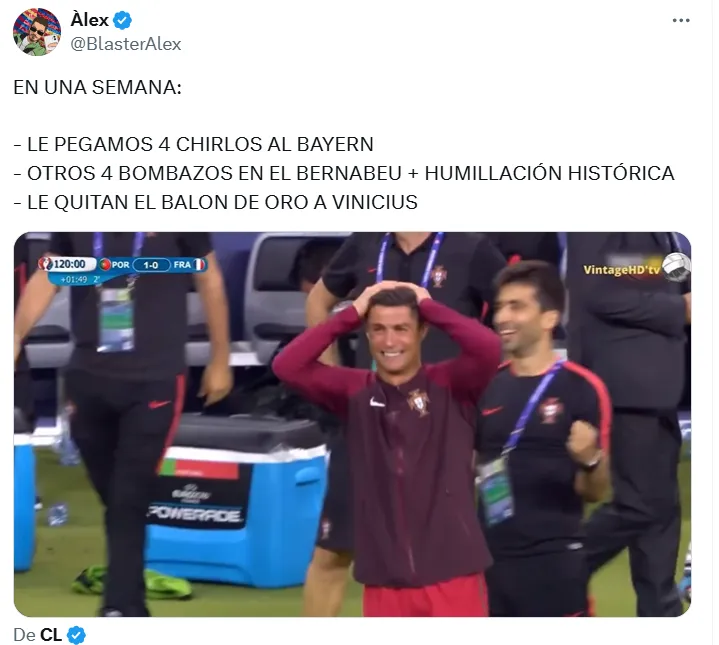Open the CL source account link
The height and width of the screenshot is (645, 719).
(51, 635)
